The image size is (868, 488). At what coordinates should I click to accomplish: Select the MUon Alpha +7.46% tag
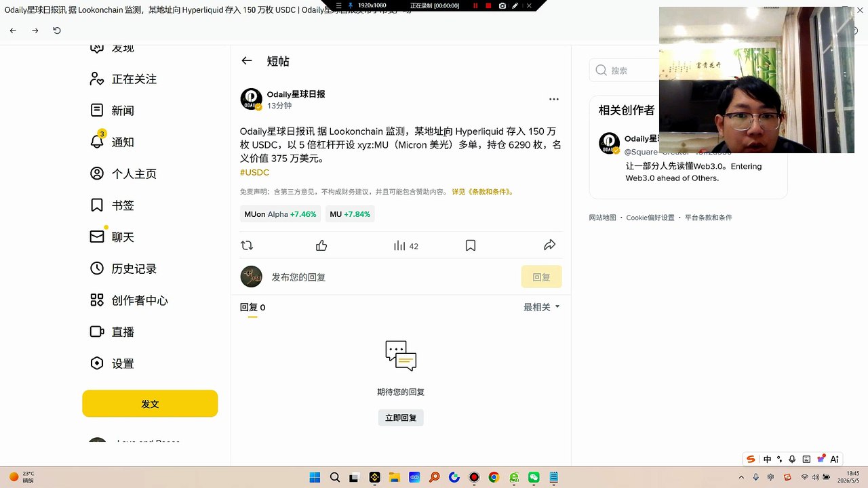(x=280, y=214)
